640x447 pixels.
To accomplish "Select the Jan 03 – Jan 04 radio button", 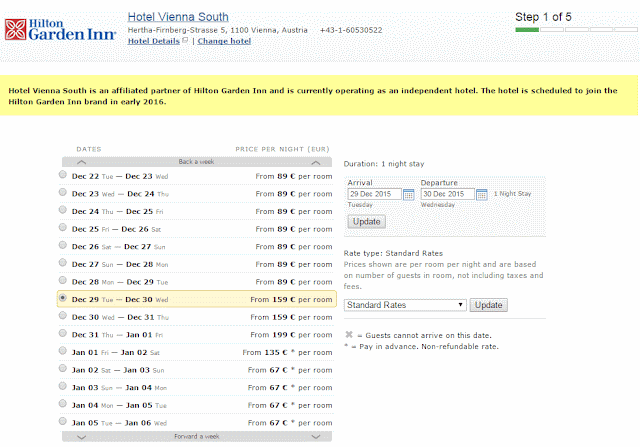I will coord(62,386).
